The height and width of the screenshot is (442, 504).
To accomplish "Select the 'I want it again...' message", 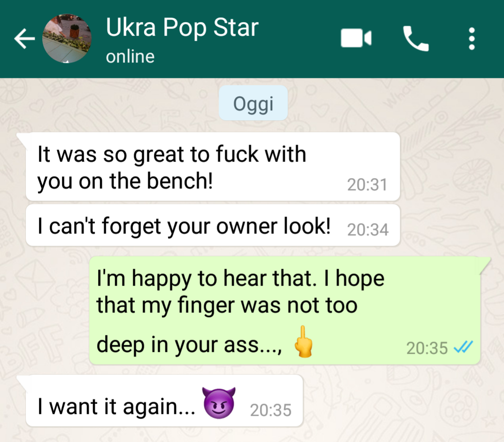I will click(x=164, y=401).
